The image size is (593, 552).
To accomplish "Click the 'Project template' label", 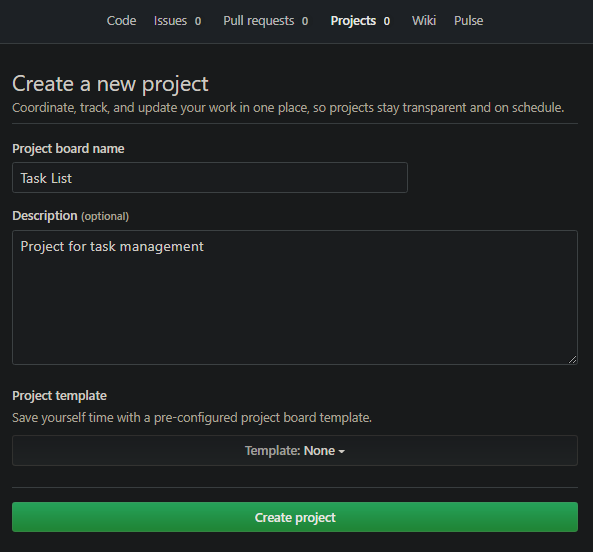I will coord(59,396).
